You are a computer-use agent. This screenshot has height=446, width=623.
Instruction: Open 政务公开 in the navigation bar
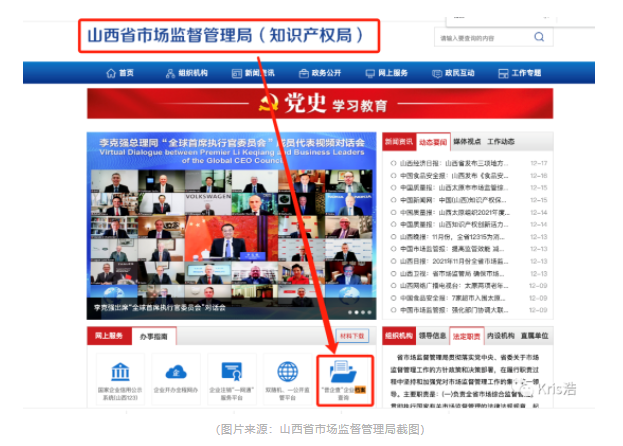coord(319,73)
